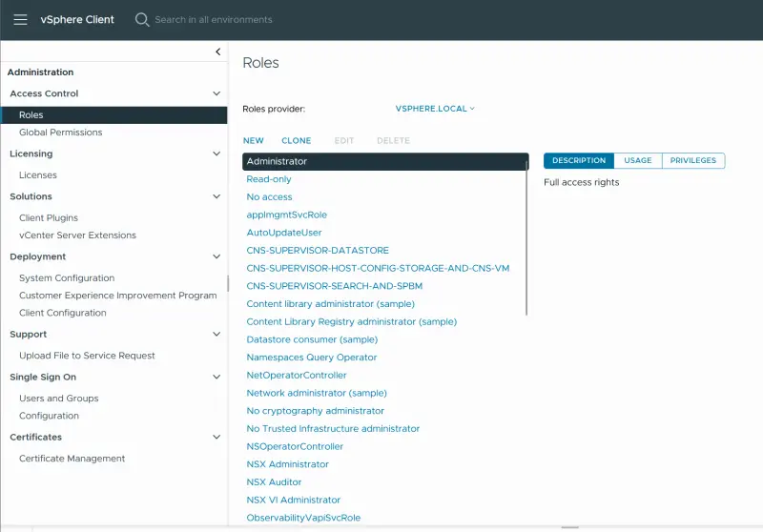Select the CNS-SUPERVISOR-DATASTORE role
The image size is (763, 532).
pos(318,251)
